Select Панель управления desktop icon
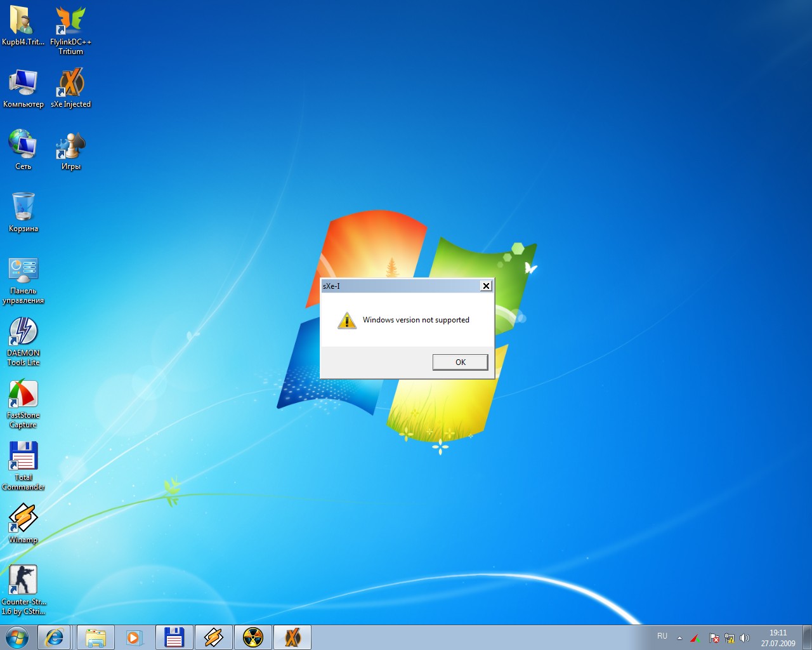 pyautogui.click(x=23, y=281)
